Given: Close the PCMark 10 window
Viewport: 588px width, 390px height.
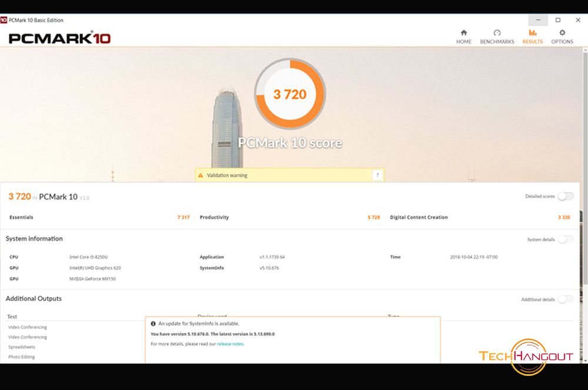Looking at the screenshot, I should pos(578,20).
